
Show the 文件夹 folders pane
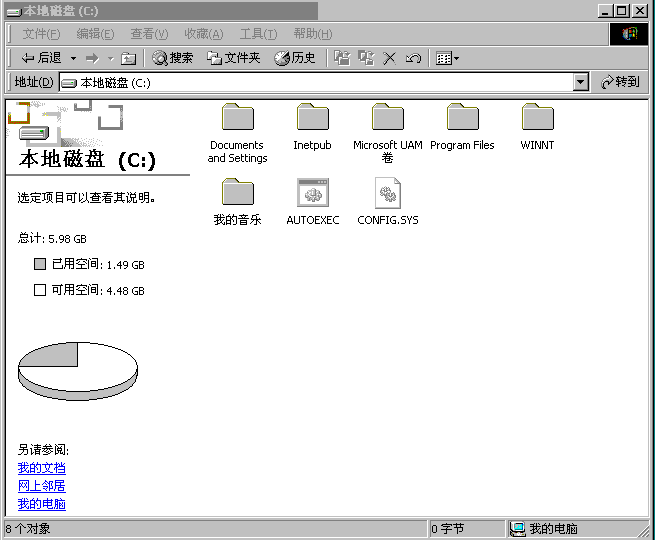(234, 58)
